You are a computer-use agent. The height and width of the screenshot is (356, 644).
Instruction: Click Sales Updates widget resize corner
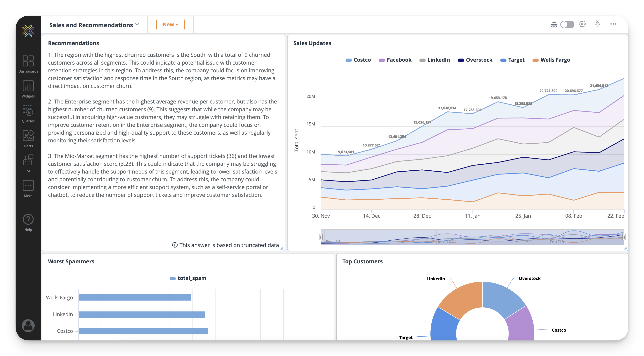[x=625, y=248]
